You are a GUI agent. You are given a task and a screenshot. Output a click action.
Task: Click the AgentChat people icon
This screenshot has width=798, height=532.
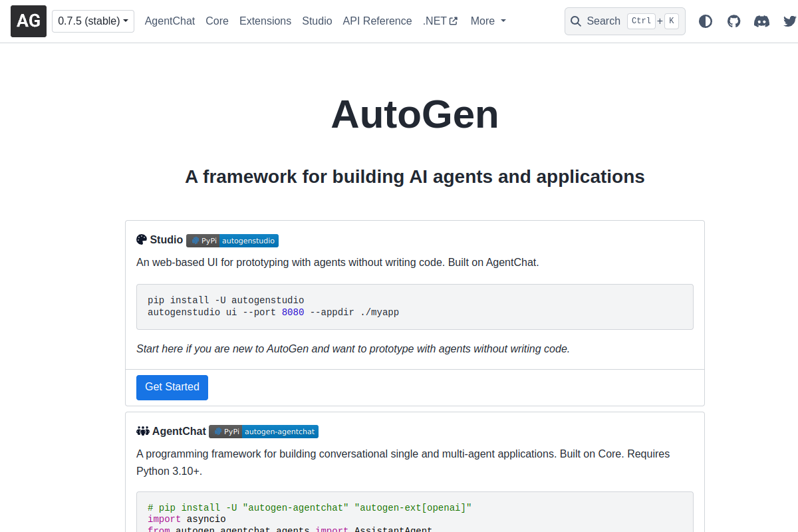coord(142,430)
